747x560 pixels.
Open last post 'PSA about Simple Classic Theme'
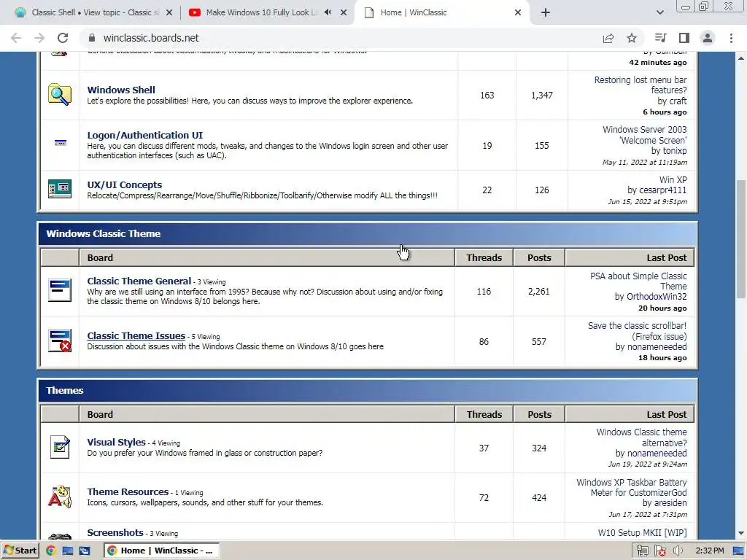[x=638, y=281]
